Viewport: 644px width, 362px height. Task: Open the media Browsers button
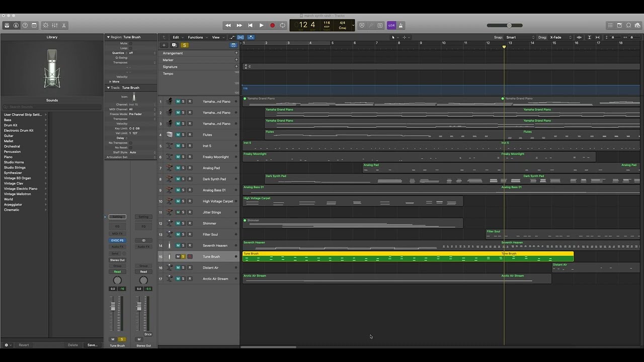pyautogui.click(x=637, y=25)
